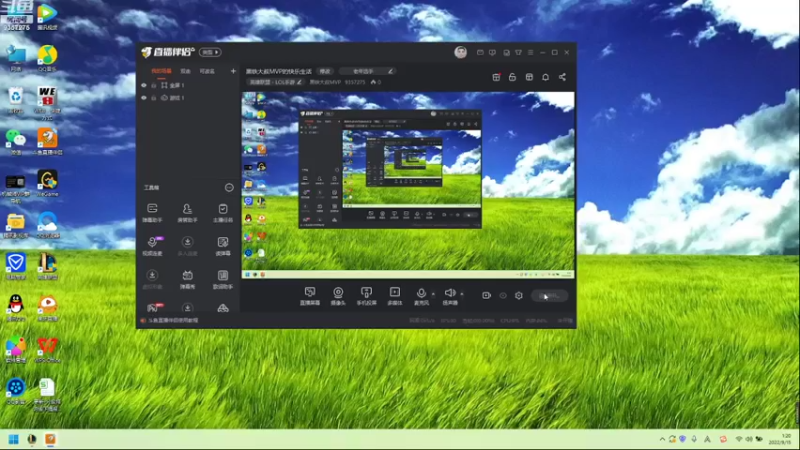The height and width of the screenshot is (450, 800).
Task: Open the grid layout icon beside the bell
Action: pyautogui.click(x=529, y=77)
